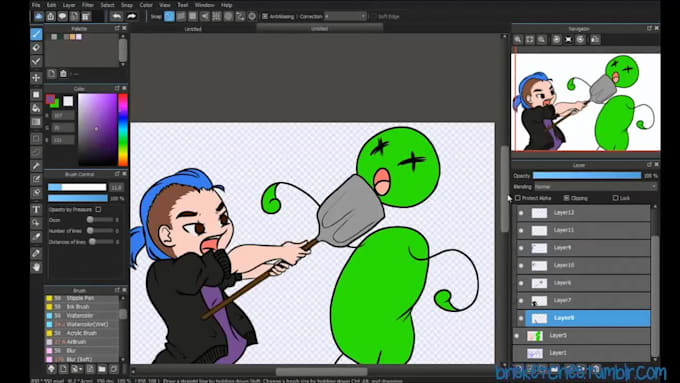Toggle the Clipping checkbox
The width and height of the screenshot is (680, 383).
click(x=566, y=198)
